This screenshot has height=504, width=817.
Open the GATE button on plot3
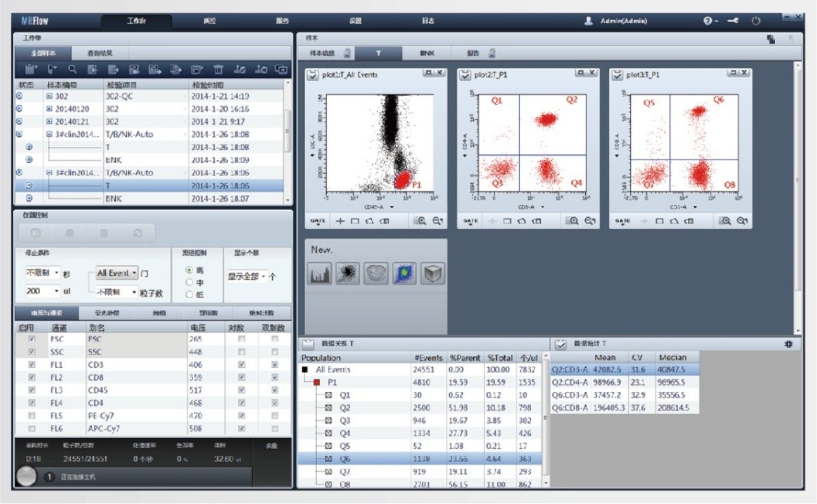[623, 221]
